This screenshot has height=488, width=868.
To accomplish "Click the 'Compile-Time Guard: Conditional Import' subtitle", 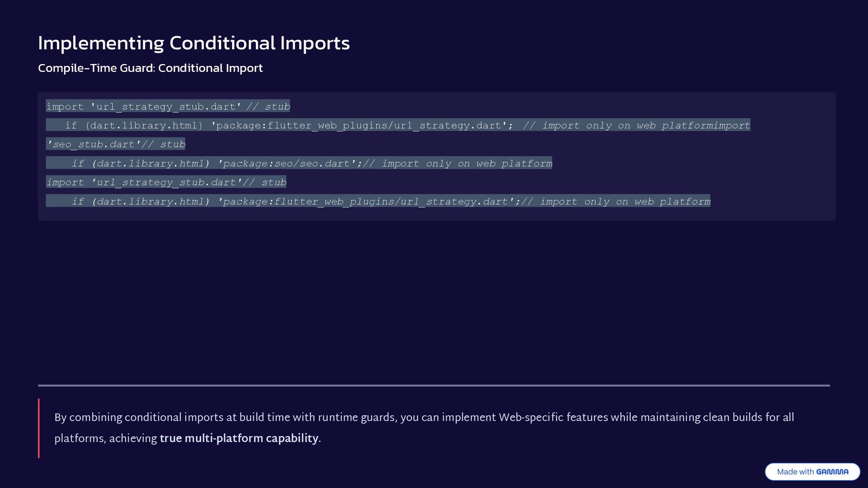I will tap(150, 68).
